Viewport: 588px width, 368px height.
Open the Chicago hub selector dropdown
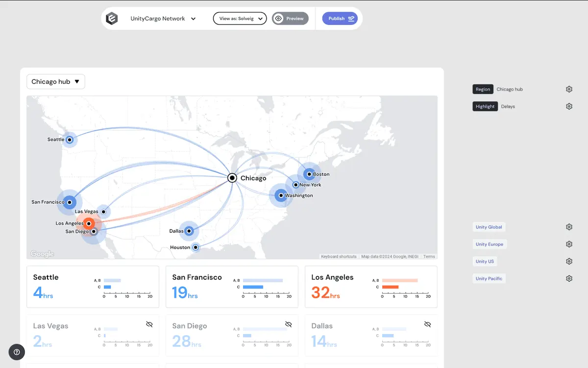click(56, 82)
